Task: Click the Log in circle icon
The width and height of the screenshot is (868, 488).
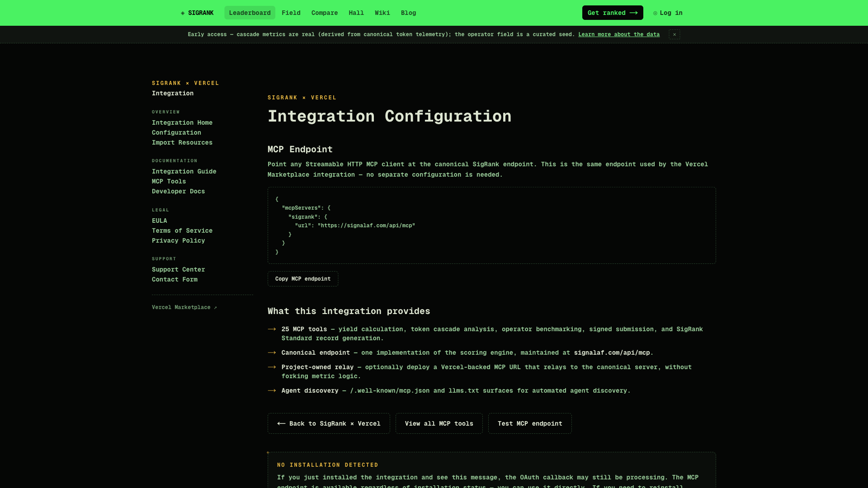Action: [655, 13]
